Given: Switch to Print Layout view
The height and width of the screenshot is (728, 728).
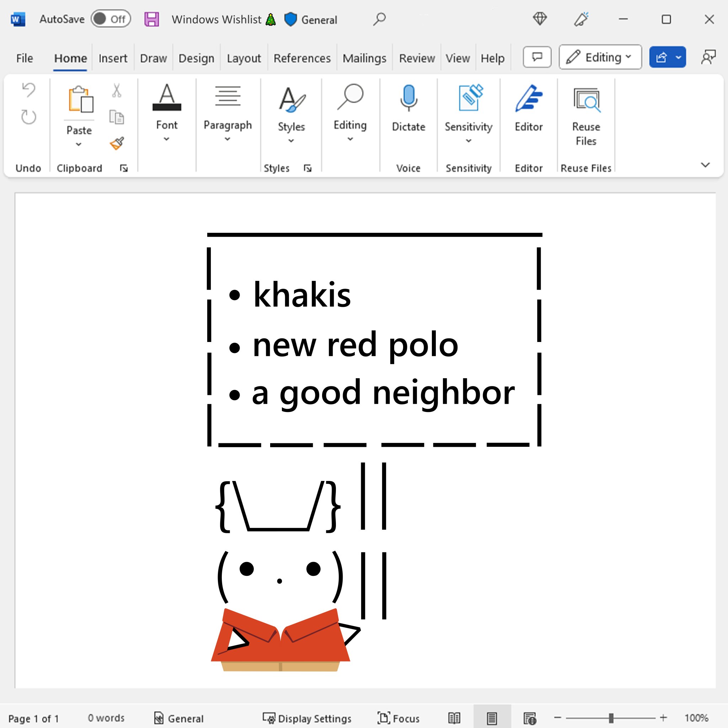Looking at the screenshot, I should click(492, 718).
